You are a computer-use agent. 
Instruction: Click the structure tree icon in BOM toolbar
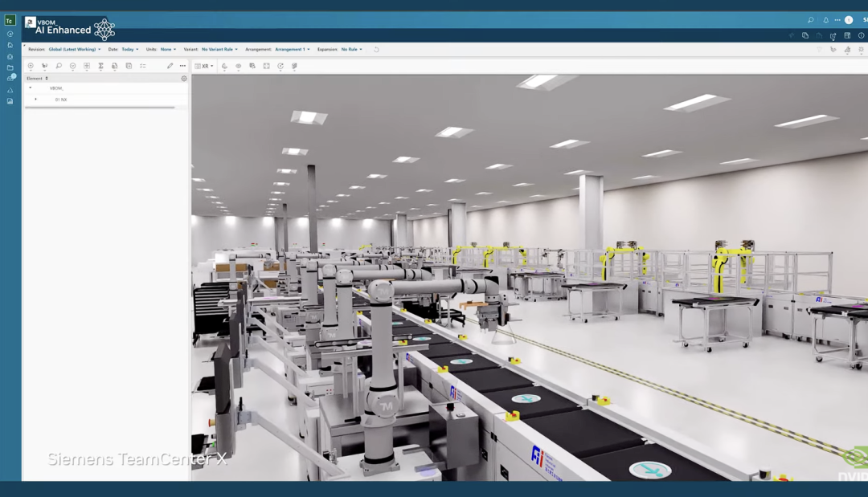pyautogui.click(x=45, y=66)
